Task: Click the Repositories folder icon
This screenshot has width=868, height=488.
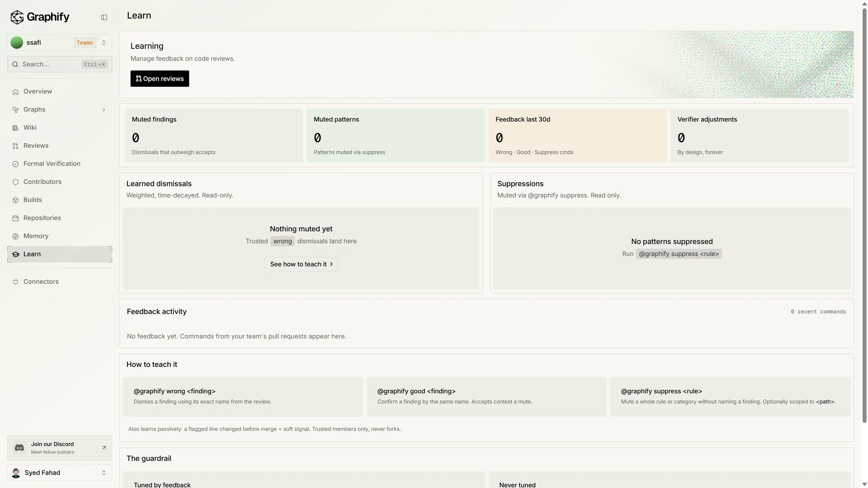Action: coord(15,218)
